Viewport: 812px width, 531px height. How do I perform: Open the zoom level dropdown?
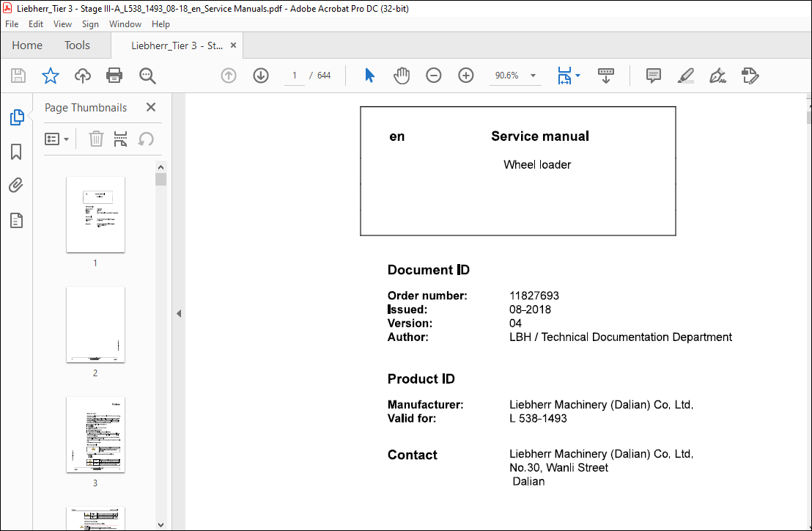pyautogui.click(x=533, y=76)
